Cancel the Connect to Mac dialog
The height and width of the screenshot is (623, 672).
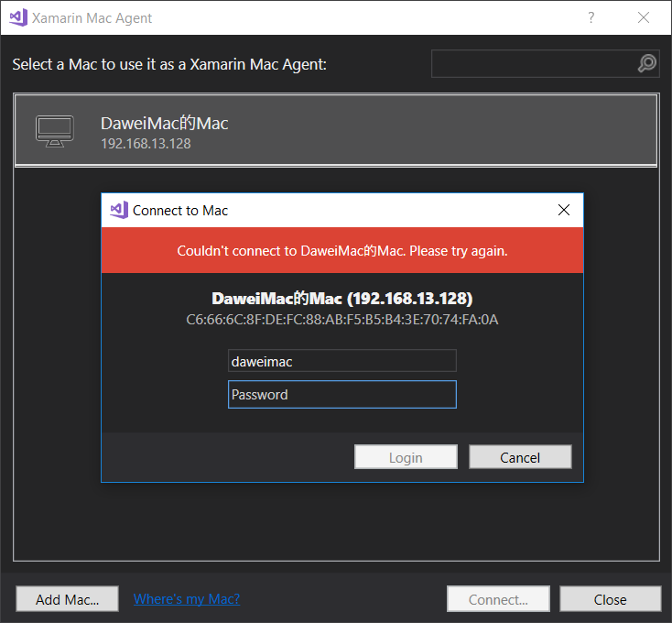click(x=520, y=456)
